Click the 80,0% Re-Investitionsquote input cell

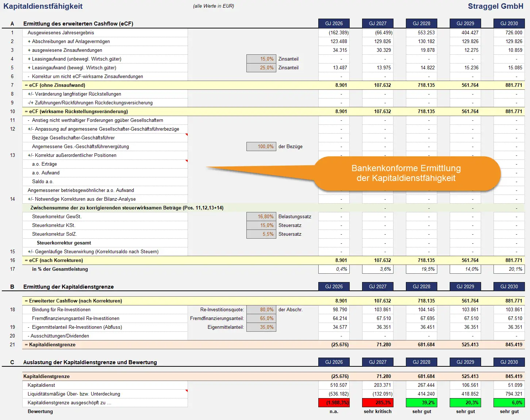coord(261,310)
